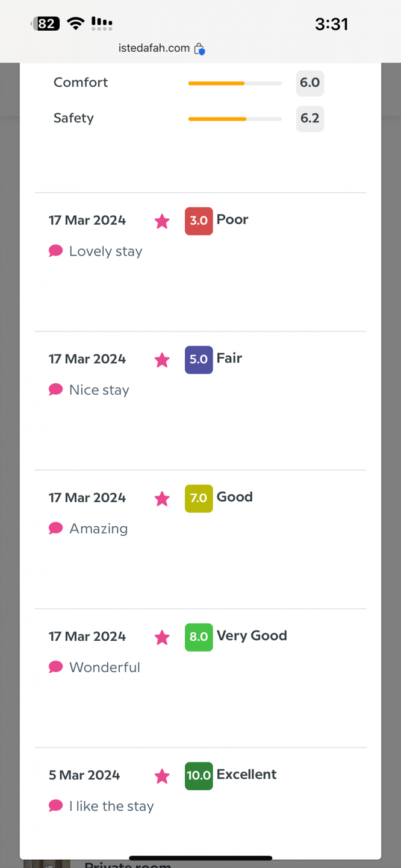The width and height of the screenshot is (401, 868).
Task: Tap the istedafah.com address bar
Action: (154, 48)
